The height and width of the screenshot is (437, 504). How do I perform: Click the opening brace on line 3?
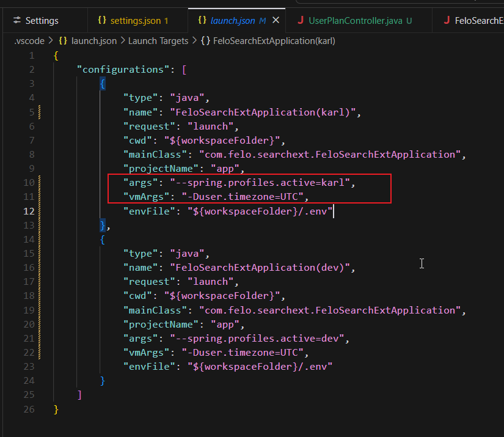click(103, 84)
